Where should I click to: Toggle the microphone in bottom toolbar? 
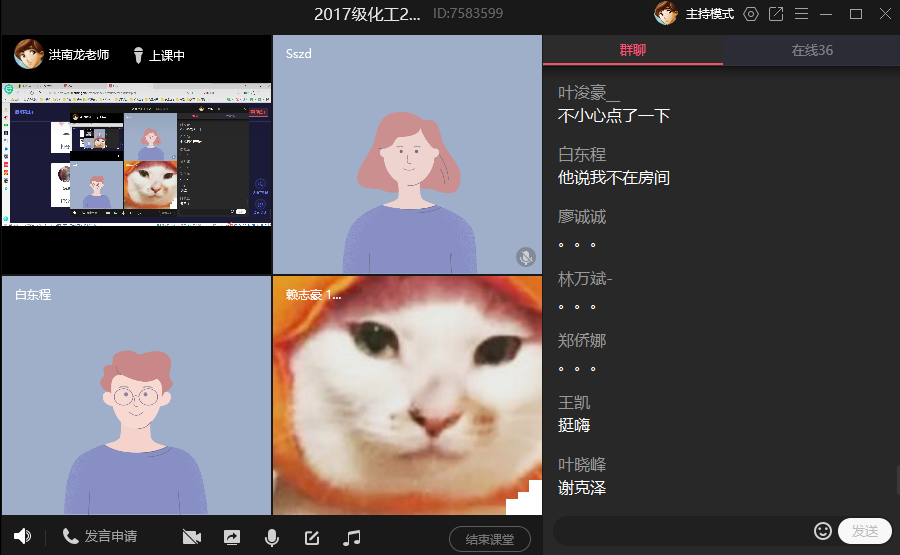pyautogui.click(x=271, y=537)
